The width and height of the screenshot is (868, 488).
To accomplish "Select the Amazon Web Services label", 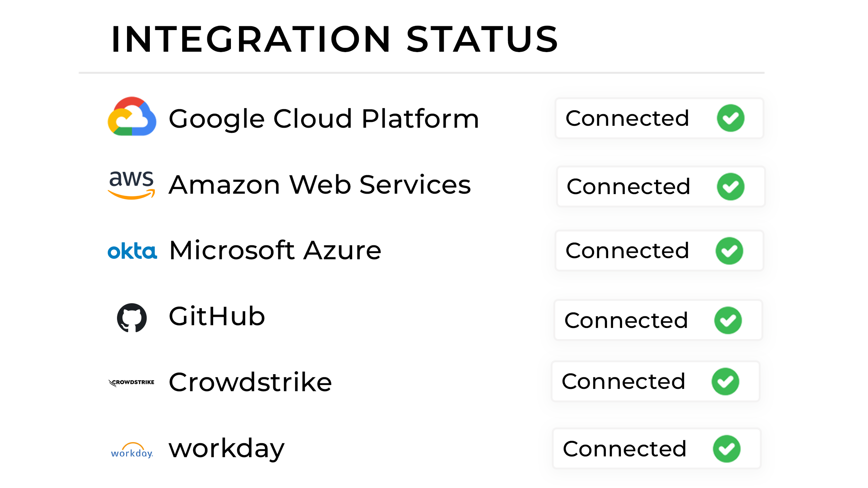I will pos(320,185).
